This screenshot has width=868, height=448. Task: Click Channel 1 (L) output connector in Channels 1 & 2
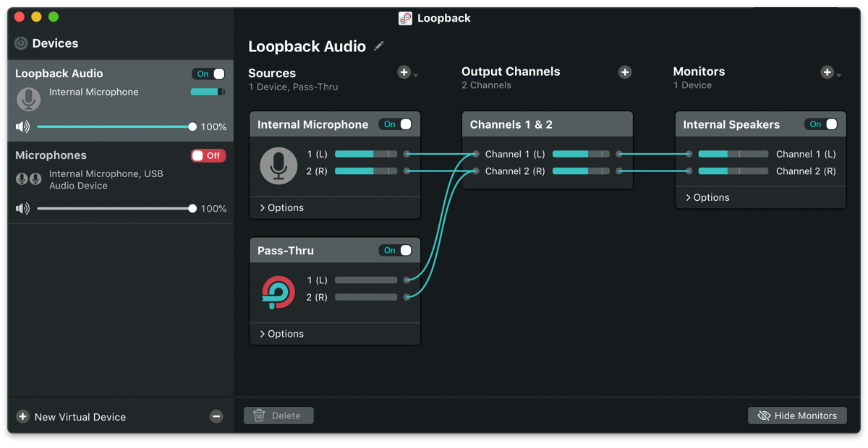pos(619,154)
